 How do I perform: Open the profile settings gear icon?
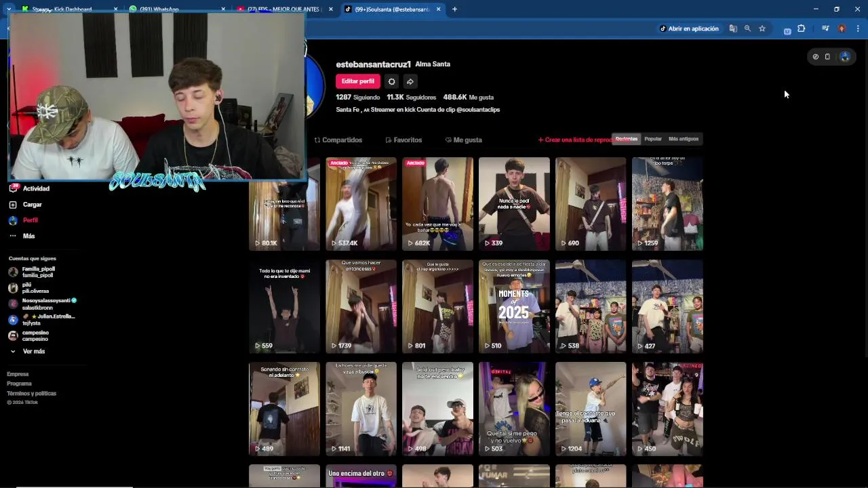391,81
